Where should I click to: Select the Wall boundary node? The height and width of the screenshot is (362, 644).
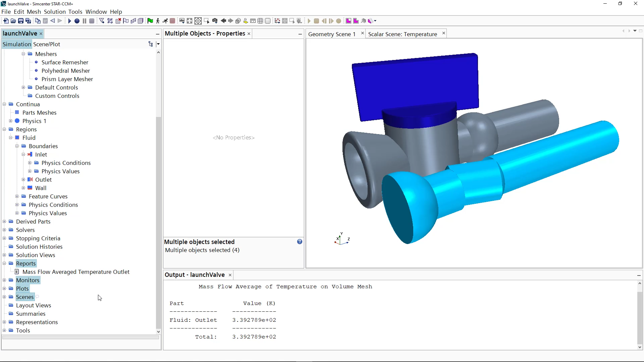(x=41, y=188)
